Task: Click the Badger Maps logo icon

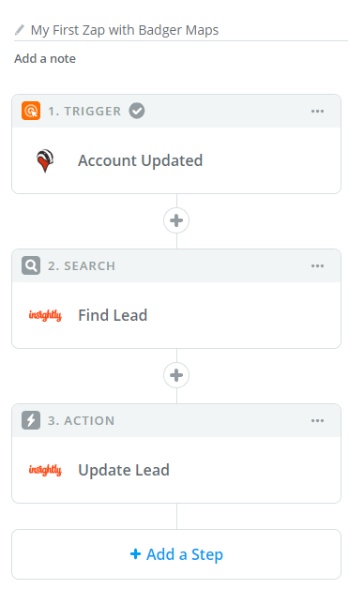Action: click(45, 160)
